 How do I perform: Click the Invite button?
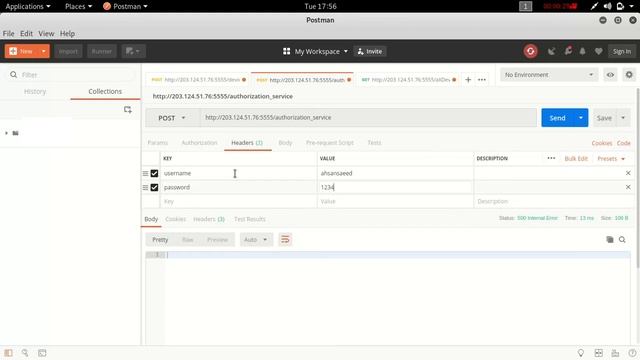pos(370,51)
